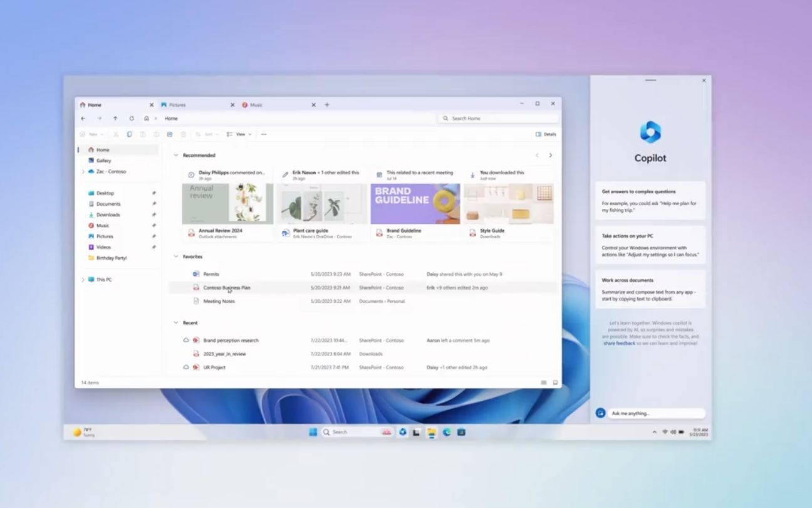Open Microsoft Edge from the taskbar
This screenshot has height=508, width=812.
(447, 432)
